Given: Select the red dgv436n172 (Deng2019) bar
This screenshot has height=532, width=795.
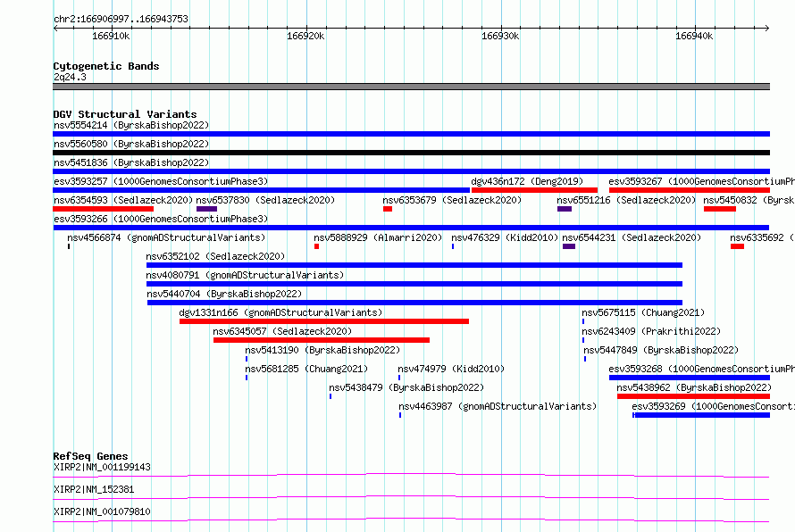Looking at the screenshot, I should pyautogui.click(x=534, y=190).
